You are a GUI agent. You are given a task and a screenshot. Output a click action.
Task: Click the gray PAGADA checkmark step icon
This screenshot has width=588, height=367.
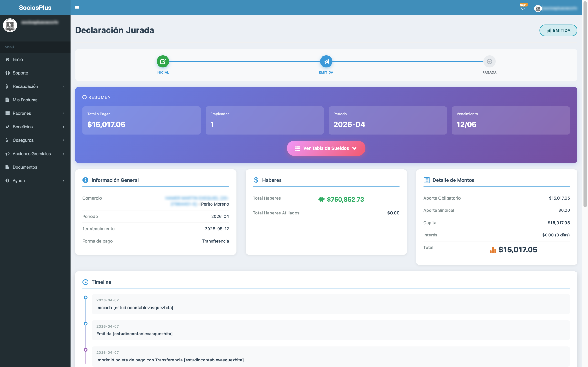[489, 61]
